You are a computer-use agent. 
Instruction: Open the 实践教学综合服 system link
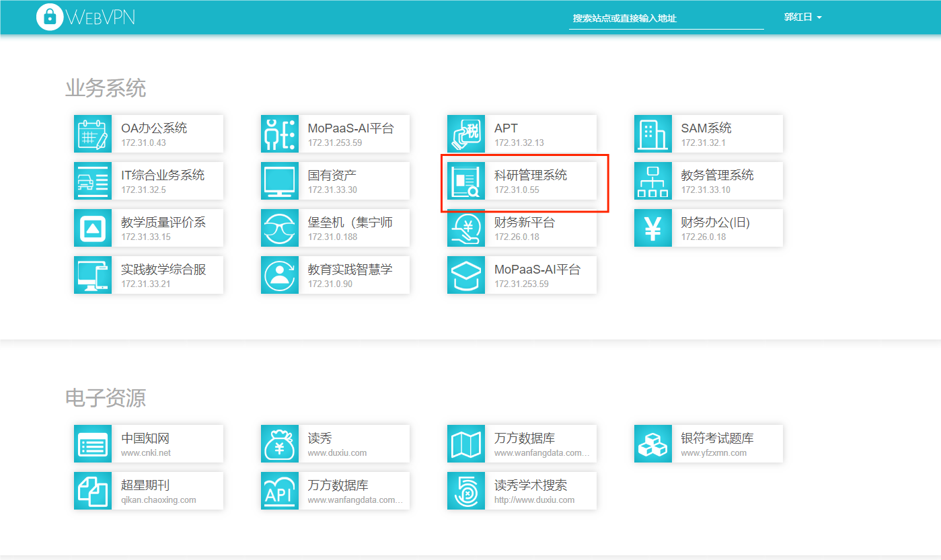click(x=163, y=270)
